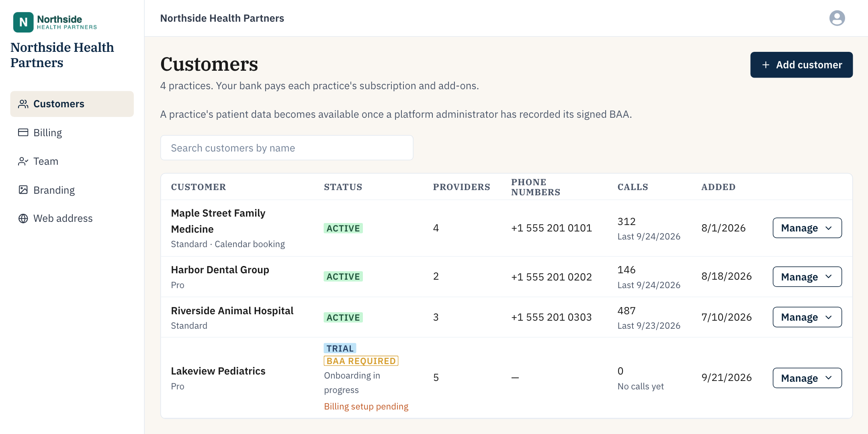
Task: Click the Add customer button label
Action: click(809, 65)
